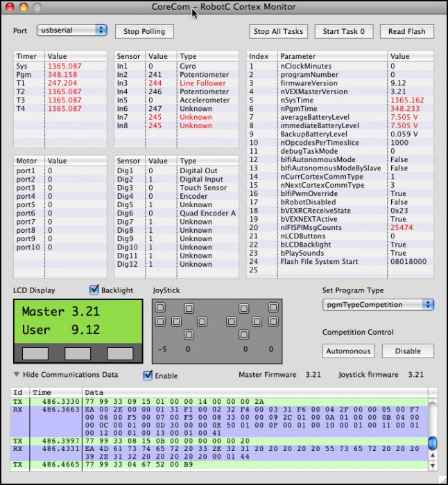Select the nClockMinutes parameter row
This screenshot has width=448, height=485.
(x=340, y=67)
